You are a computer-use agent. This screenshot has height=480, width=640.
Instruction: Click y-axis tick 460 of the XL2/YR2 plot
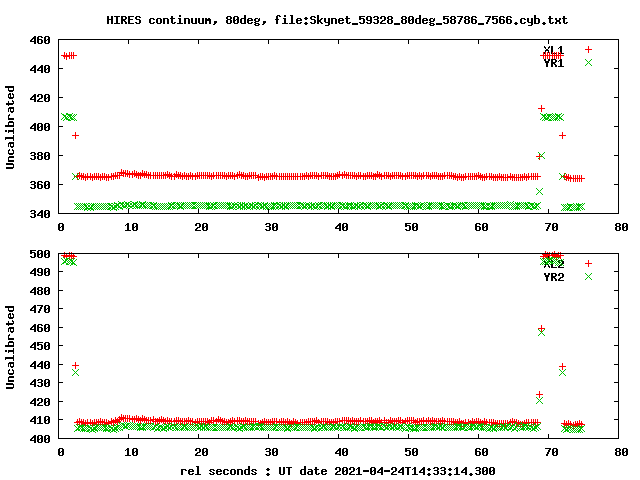40,328
